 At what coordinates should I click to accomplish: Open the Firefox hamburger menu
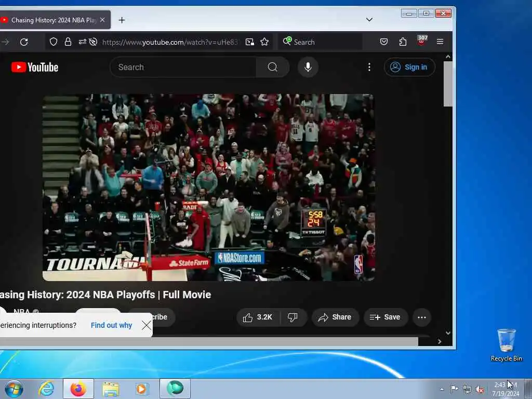440,42
